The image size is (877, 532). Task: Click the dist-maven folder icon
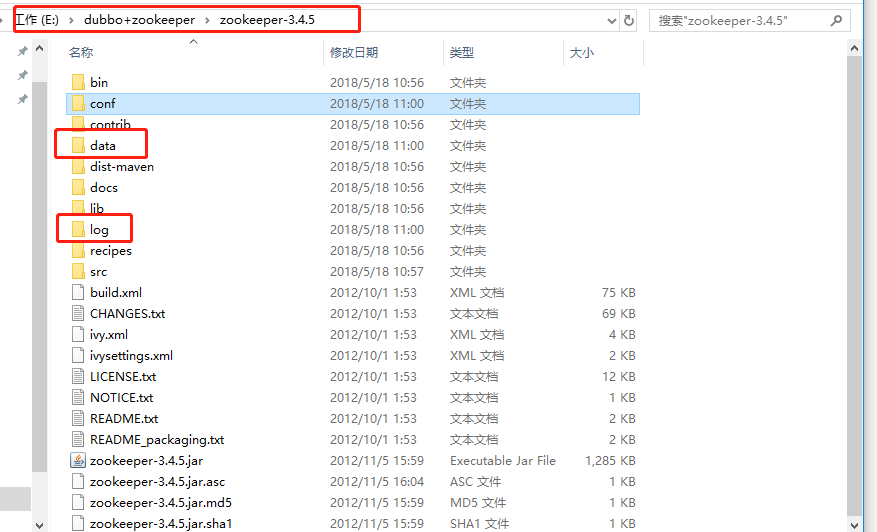point(78,167)
